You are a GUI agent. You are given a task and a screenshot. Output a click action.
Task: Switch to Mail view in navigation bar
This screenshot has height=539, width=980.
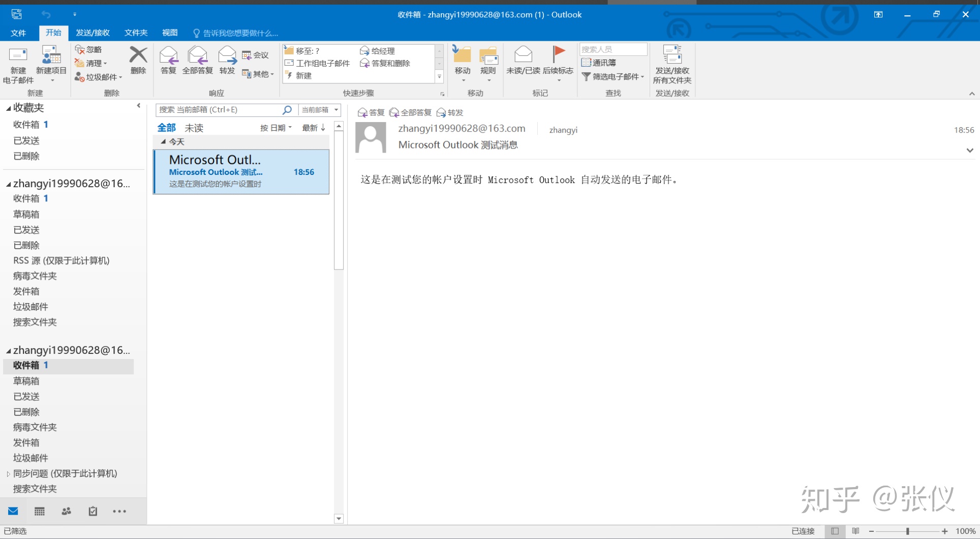[13, 511]
